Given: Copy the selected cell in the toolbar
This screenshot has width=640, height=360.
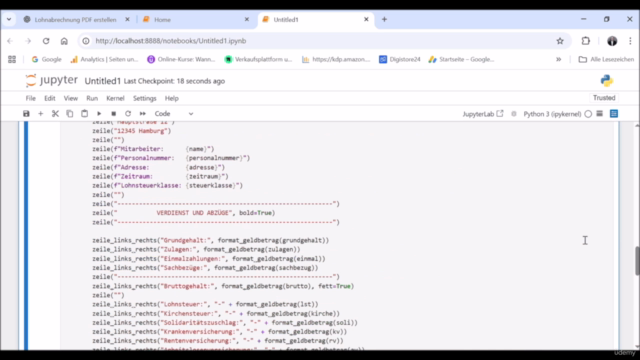Looking at the screenshot, I should [x=70, y=114].
